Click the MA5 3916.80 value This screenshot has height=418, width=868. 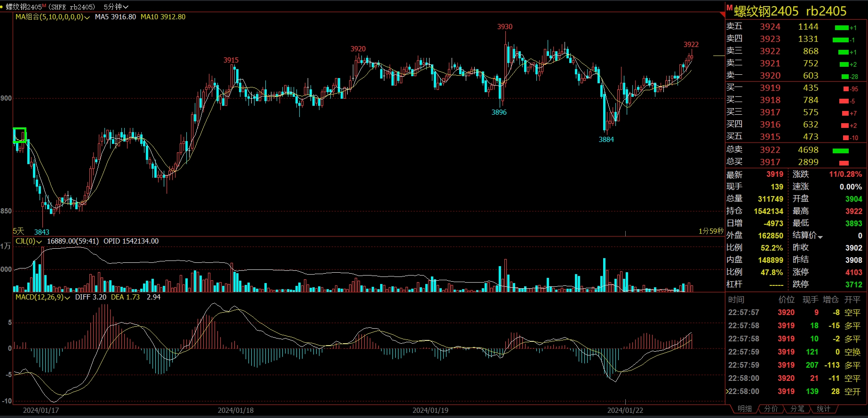(x=115, y=17)
